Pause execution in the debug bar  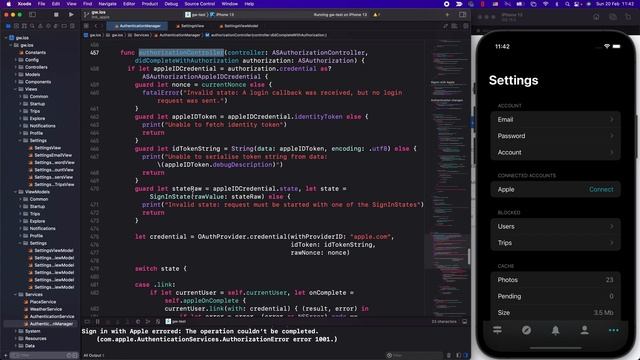[98, 322]
